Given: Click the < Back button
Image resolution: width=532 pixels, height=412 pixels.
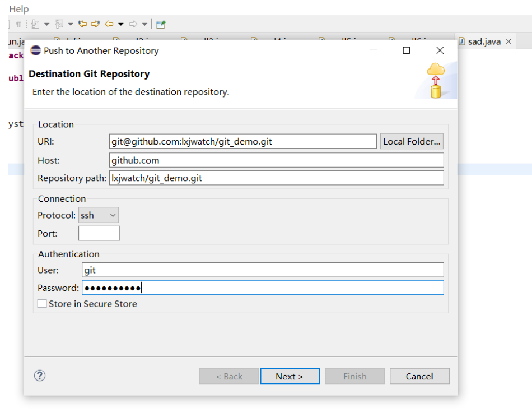Looking at the screenshot, I should tap(229, 376).
